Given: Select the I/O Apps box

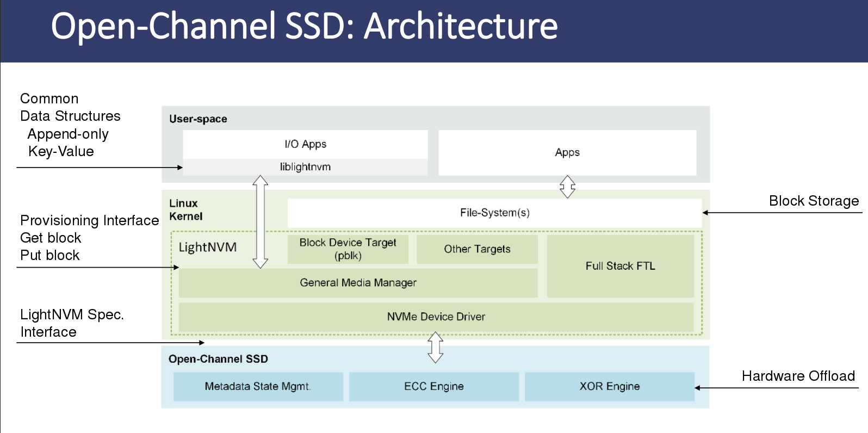Looking at the screenshot, I should click(x=306, y=144).
